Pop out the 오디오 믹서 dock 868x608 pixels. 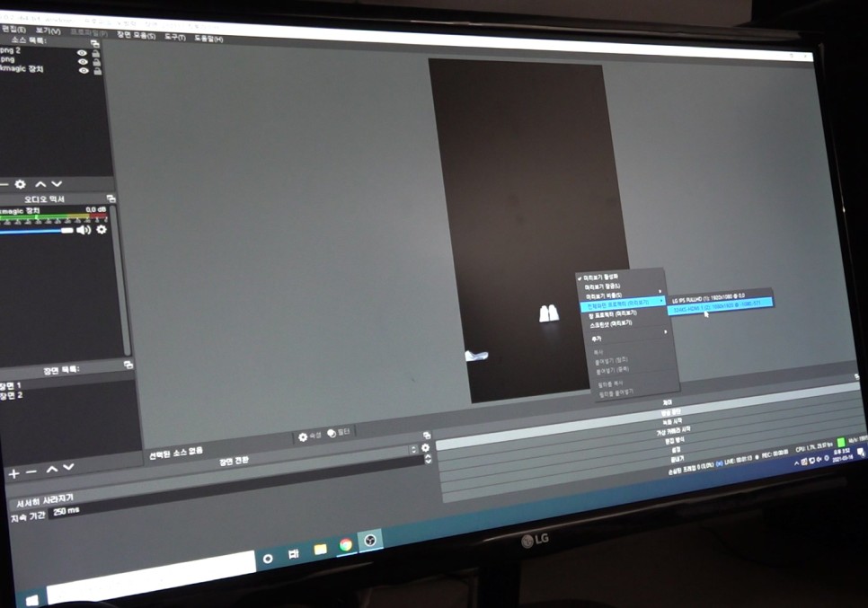111,198
